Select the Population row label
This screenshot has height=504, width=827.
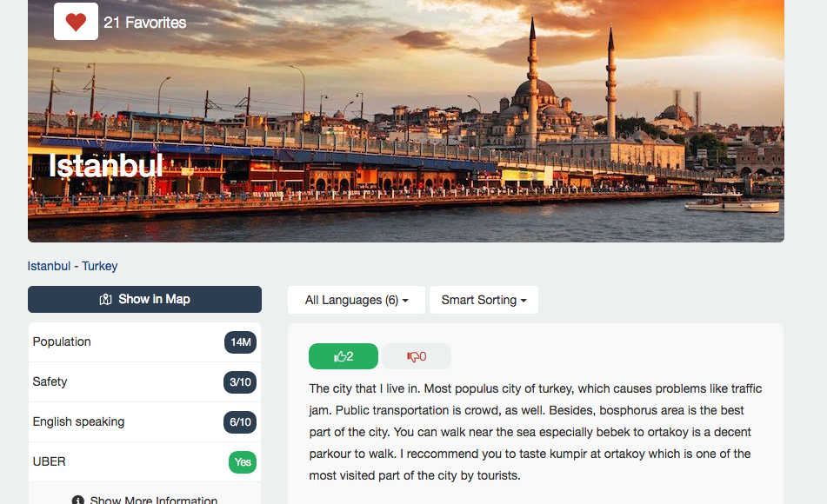pyautogui.click(x=62, y=342)
